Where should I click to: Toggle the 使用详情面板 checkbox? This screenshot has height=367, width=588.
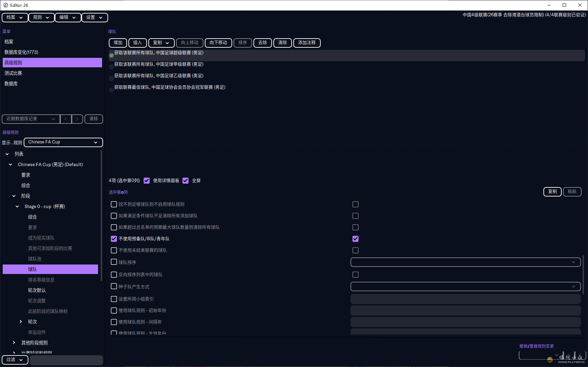click(147, 181)
